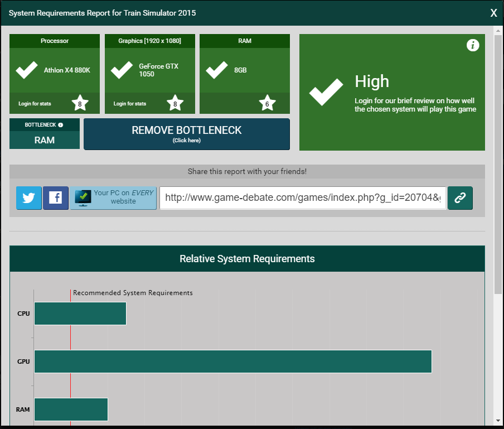Copy the report link using chain icon
504x429 pixels.
point(460,198)
